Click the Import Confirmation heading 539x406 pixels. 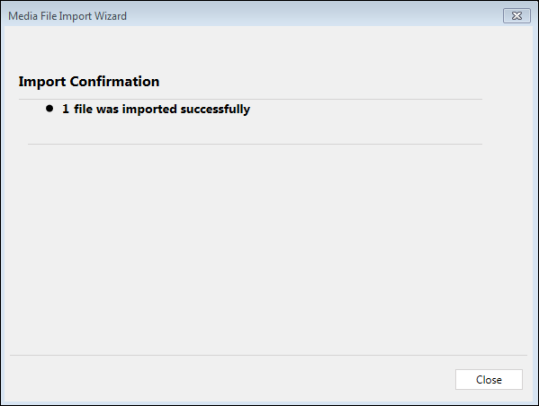point(89,82)
